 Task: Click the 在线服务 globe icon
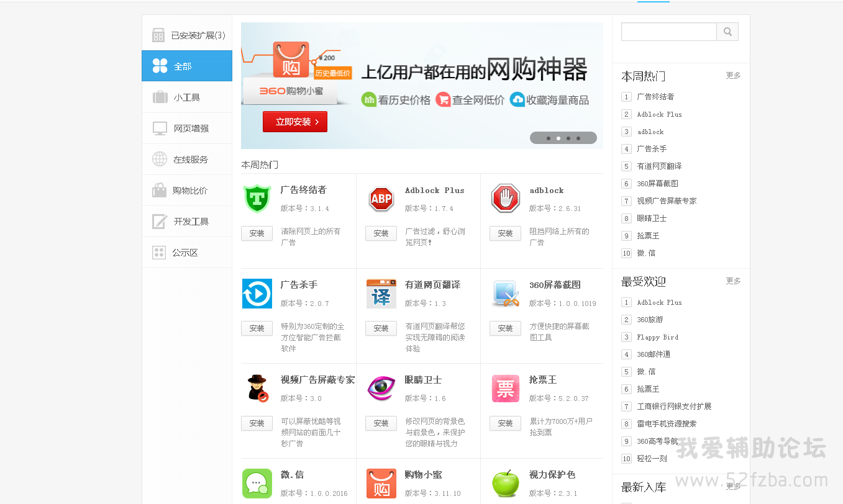(160, 160)
